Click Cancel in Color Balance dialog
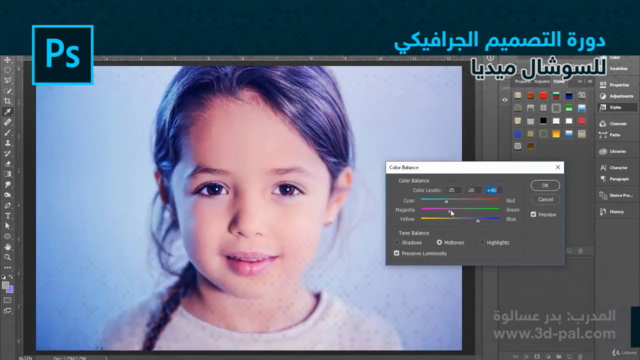The image size is (640, 360). tap(545, 200)
